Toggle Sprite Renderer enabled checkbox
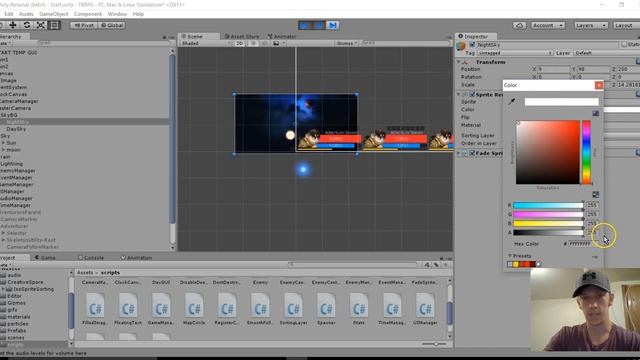This screenshot has width=640, height=360. coord(472,95)
